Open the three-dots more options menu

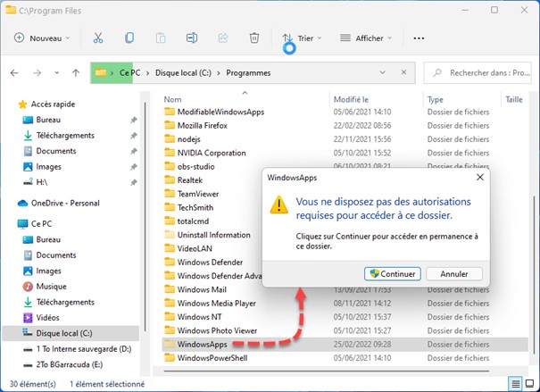pos(419,38)
